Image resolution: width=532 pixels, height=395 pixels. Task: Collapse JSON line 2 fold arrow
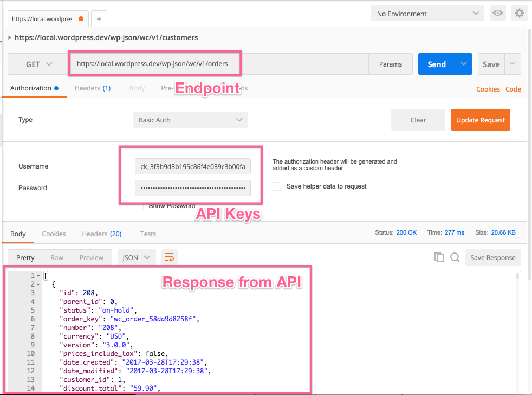pos(38,284)
